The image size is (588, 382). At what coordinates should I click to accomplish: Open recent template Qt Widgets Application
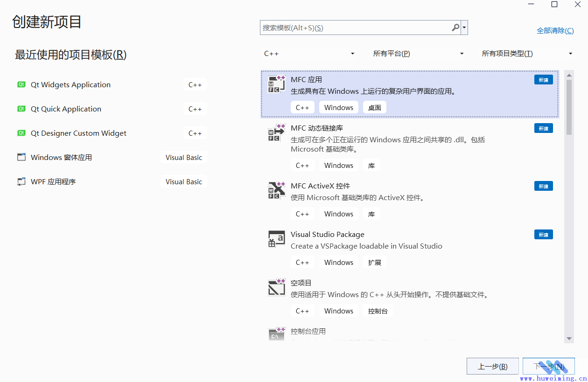coord(111,84)
